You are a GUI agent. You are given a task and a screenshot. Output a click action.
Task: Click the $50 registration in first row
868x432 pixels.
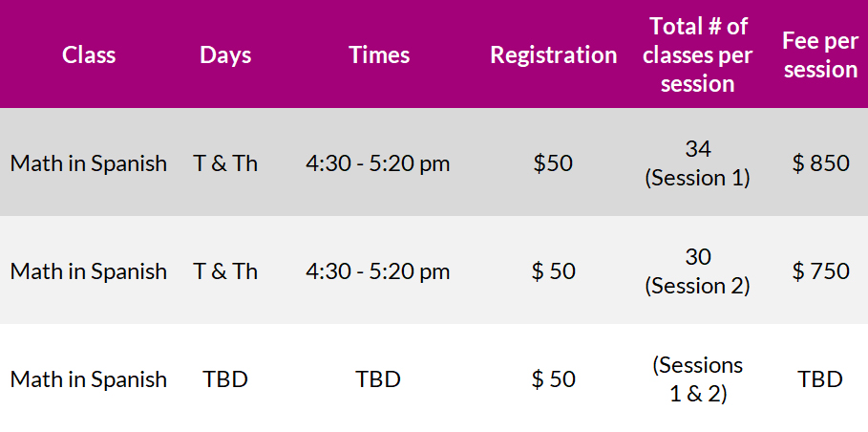(553, 163)
